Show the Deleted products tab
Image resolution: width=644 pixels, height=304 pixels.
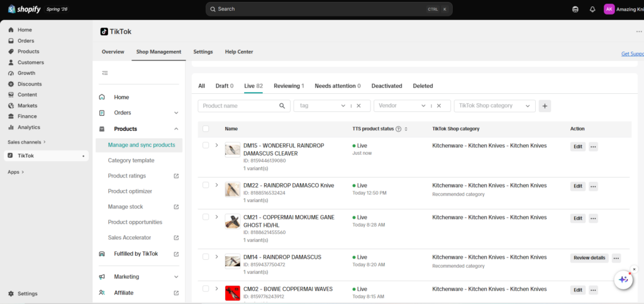click(x=423, y=86)
